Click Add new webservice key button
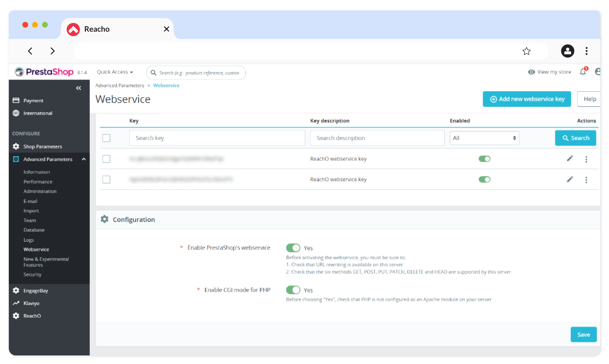This screenshot has width=609, height=364. click(527, 99)
